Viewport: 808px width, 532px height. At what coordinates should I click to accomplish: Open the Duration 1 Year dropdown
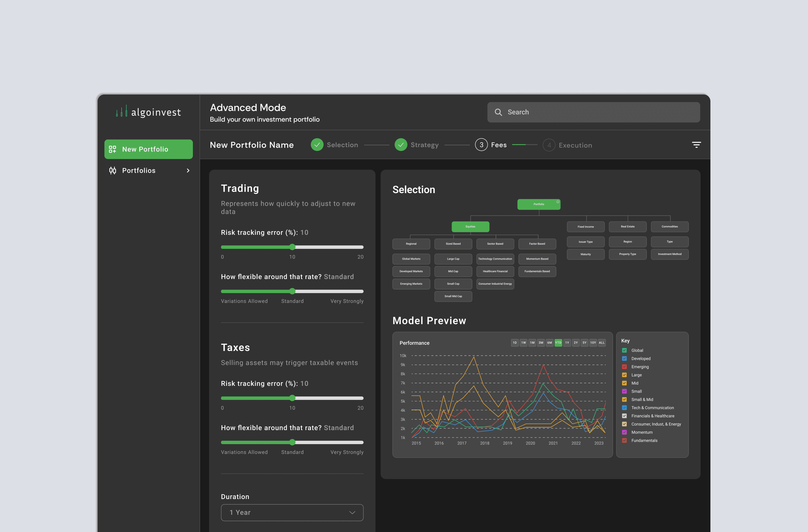pyautogui.click(x=292, y=512)
